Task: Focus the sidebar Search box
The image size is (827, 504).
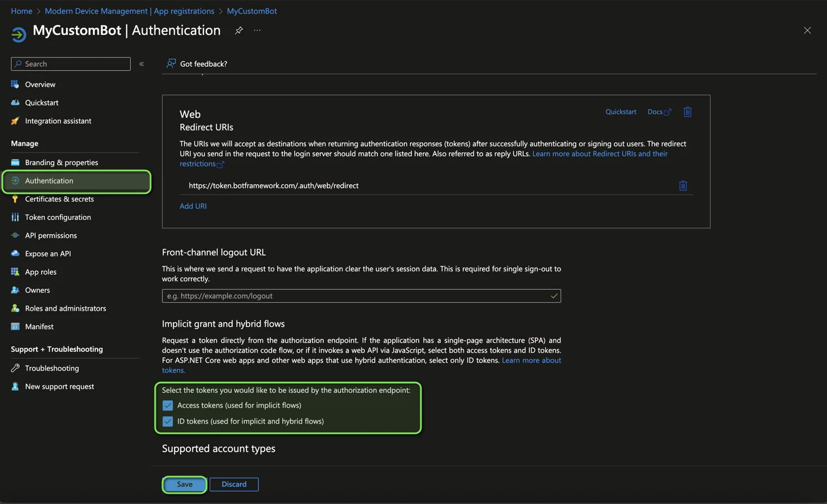Action: tap(71, 64)
